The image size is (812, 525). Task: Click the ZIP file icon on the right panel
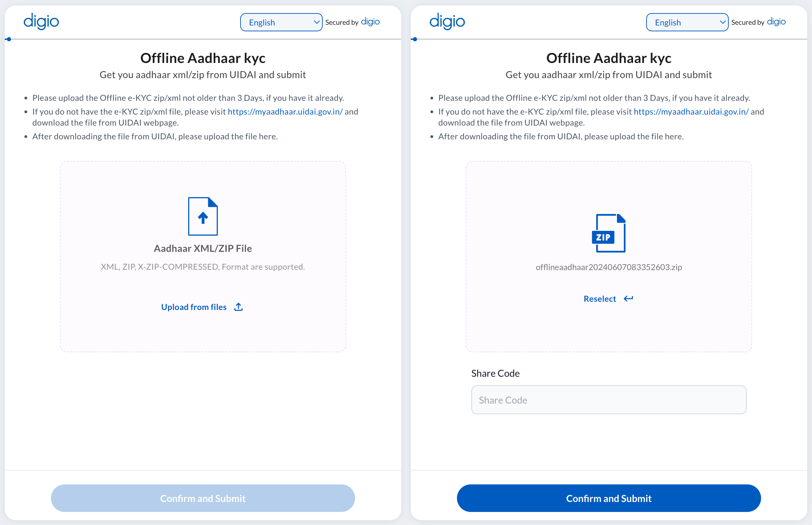(608, 233)
